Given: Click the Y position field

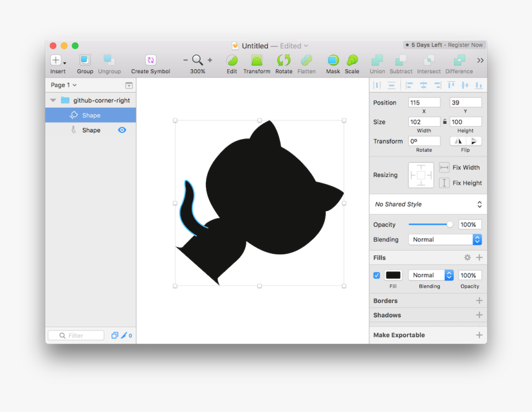Looking at the screenshot, I should coord(465,103).
